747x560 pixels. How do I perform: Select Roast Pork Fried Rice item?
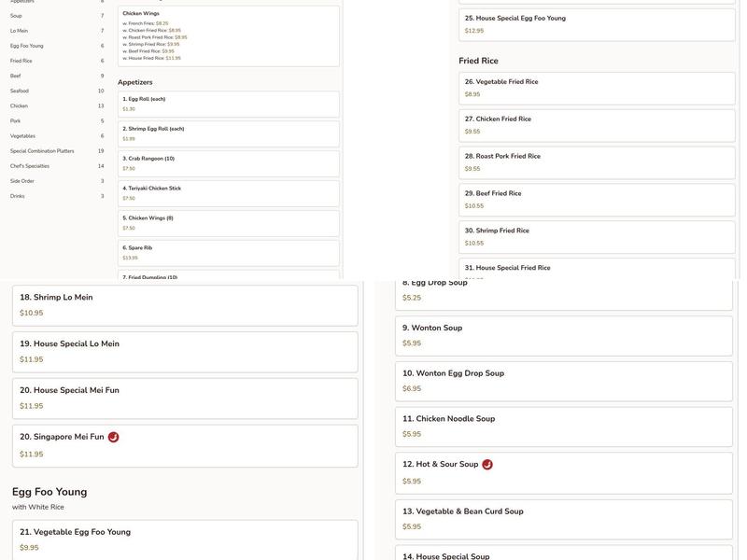596,162
